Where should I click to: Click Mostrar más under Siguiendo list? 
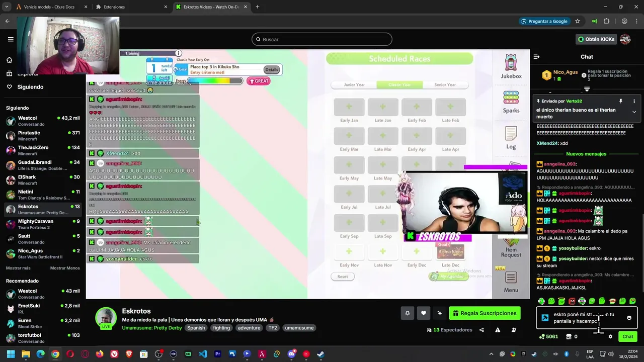pos(18,268)
